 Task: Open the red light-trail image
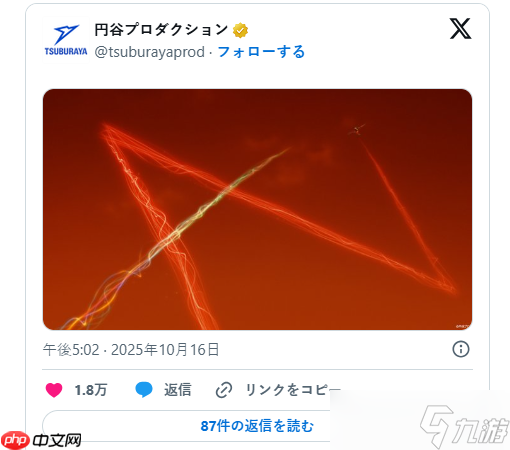pyautogui.click(x=257, y=209)
